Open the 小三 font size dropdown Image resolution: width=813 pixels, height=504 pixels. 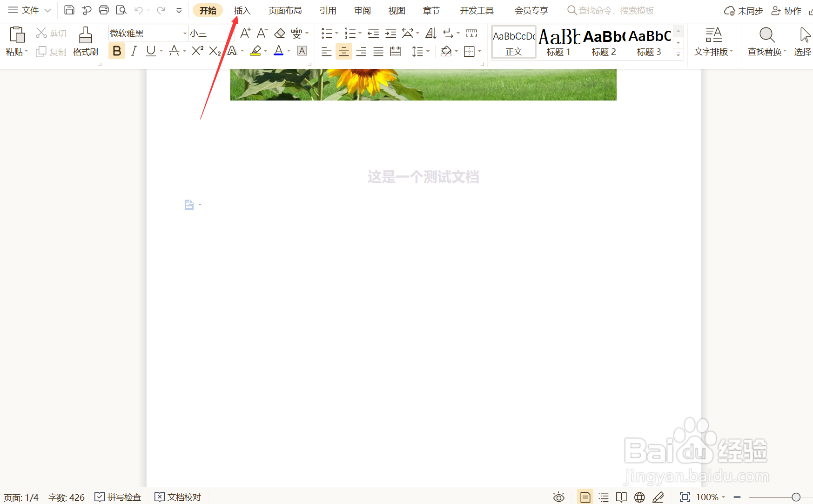pos(207,33)
